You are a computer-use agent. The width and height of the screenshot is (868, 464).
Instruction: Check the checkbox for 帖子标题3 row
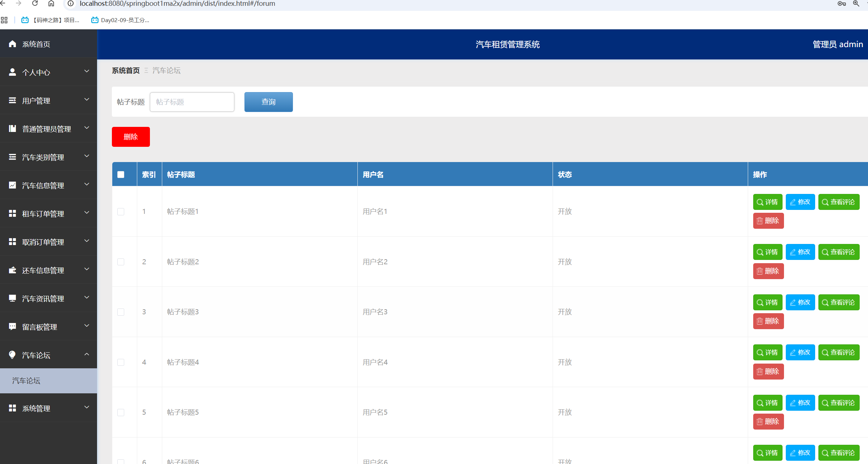(121, 312)
